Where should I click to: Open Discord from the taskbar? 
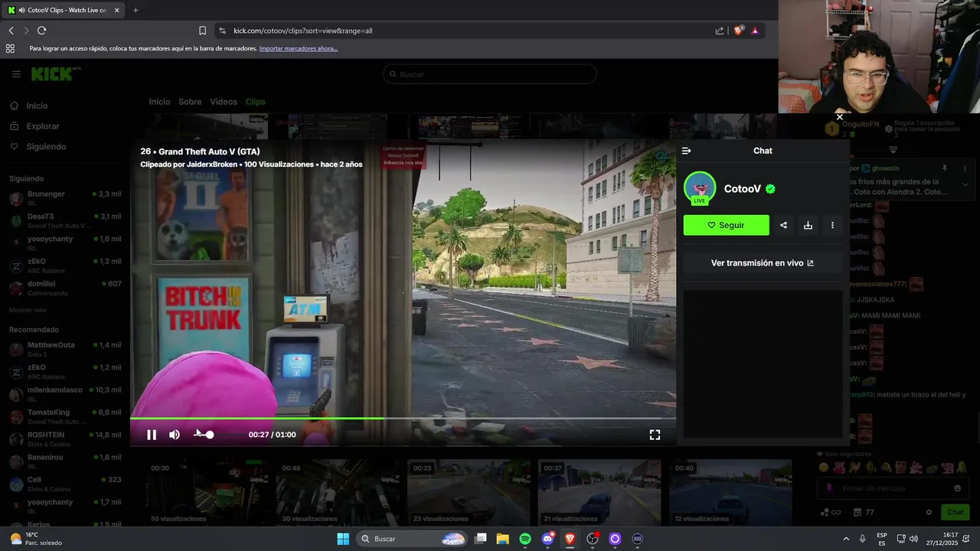pyautogui.click(x=547, y=539)
